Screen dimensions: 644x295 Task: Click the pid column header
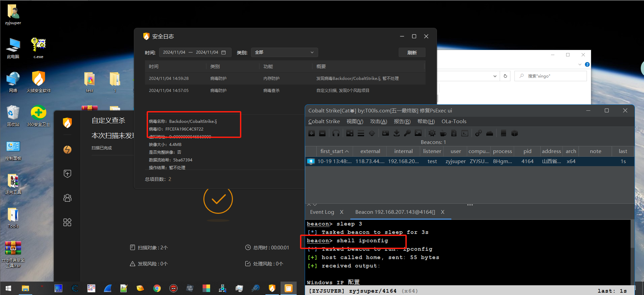click(x=527, y=151)
